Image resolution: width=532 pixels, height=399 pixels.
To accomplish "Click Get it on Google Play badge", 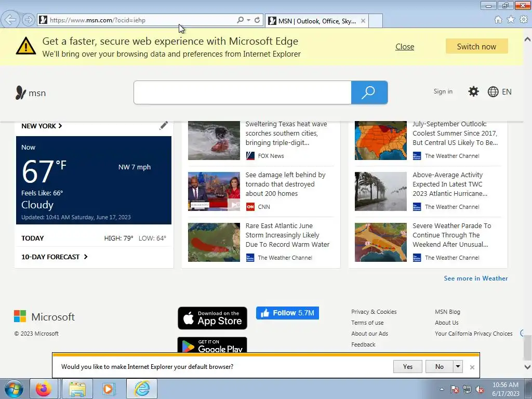I will (212, 345).
